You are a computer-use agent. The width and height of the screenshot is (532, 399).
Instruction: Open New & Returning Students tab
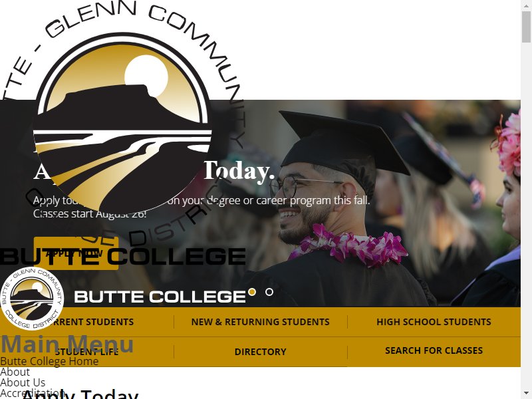[260, 322]
